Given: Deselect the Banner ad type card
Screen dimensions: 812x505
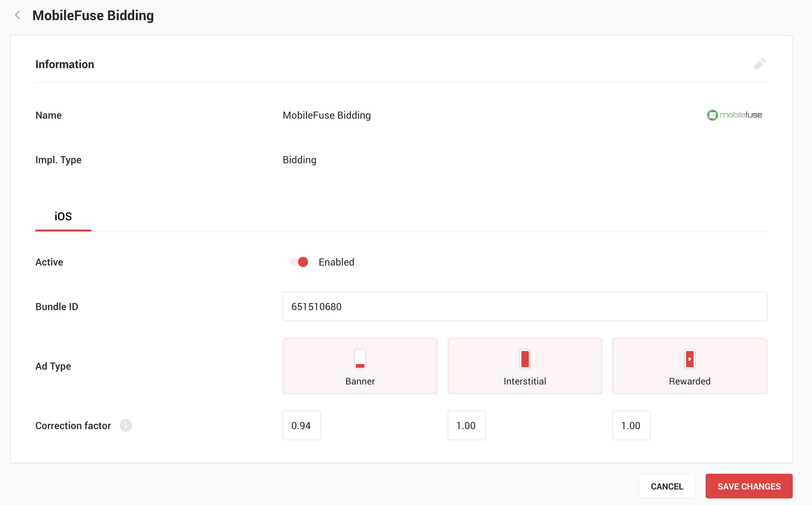Looking at the screenshot, I should pyautogui.click(x=360, y=366).
